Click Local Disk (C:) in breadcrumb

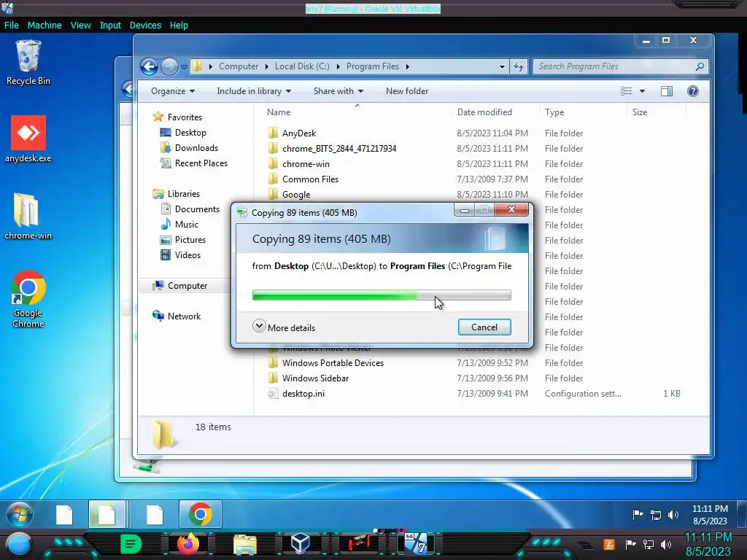302,66
